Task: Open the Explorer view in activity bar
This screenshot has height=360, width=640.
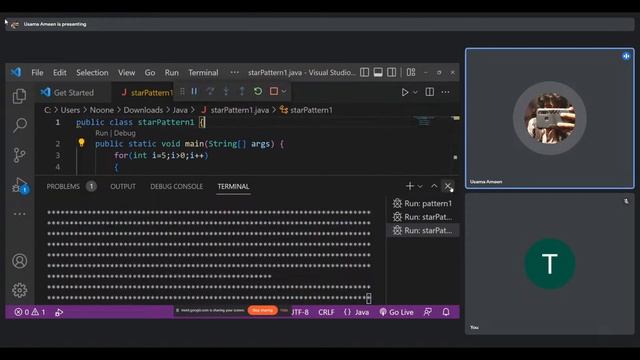Action: [19, 96]
